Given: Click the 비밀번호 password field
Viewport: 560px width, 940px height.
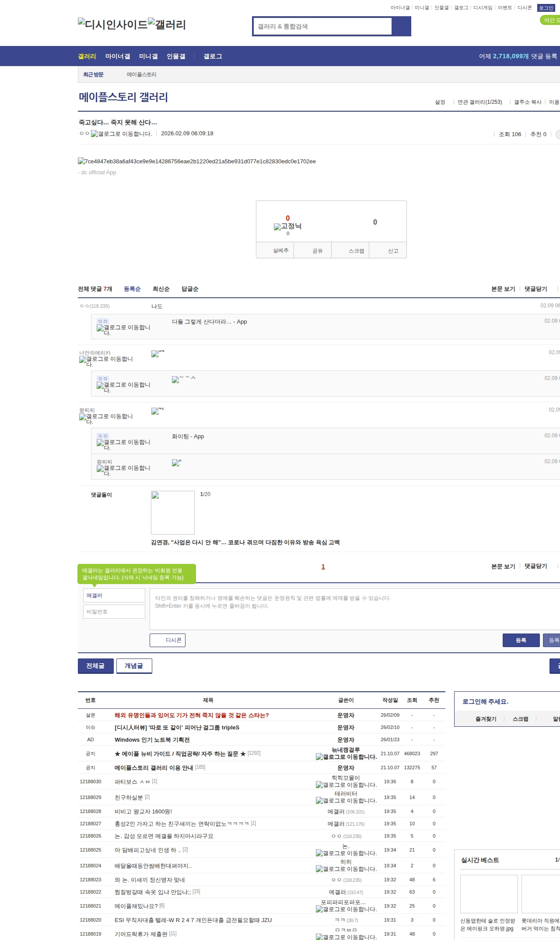Looking at the screenshot, I should click(114, 612).
